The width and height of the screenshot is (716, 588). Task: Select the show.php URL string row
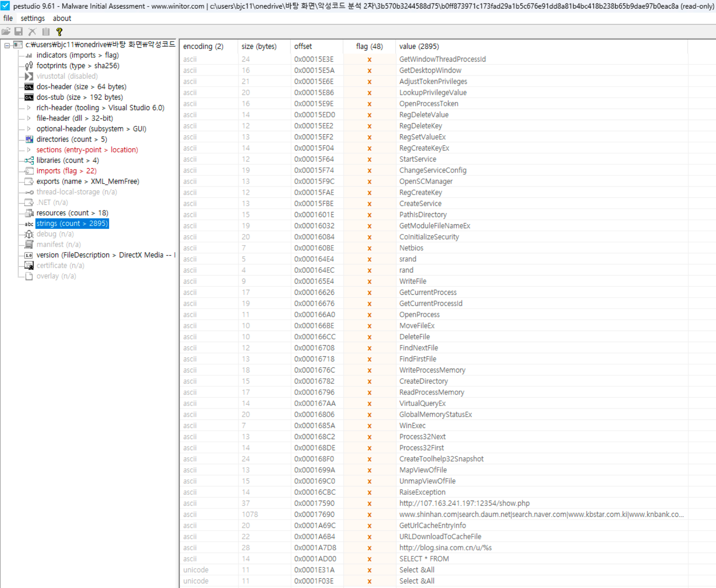click(x=464, y=503)
